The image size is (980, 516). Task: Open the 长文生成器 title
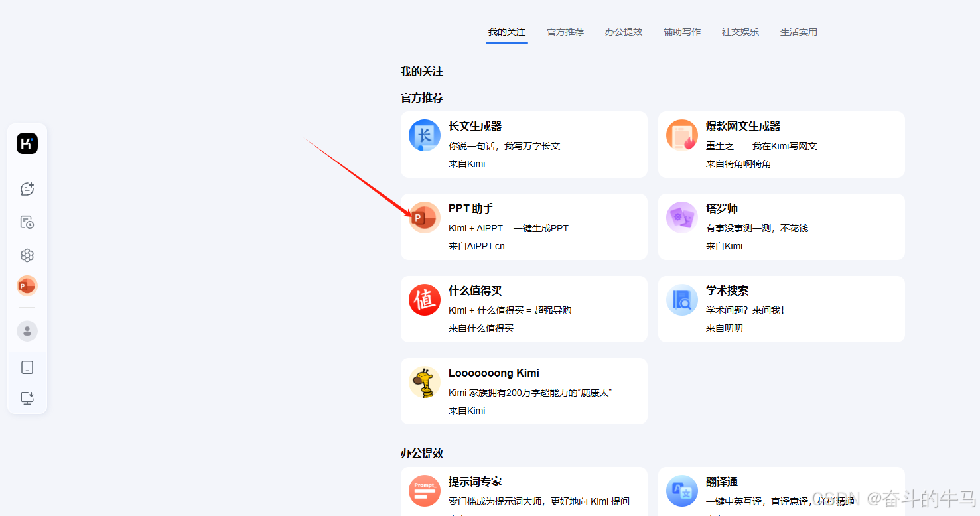[475, 126]
